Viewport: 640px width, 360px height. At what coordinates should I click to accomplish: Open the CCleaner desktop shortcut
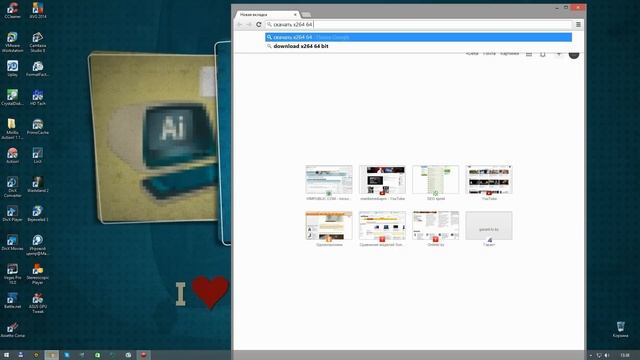12,11
